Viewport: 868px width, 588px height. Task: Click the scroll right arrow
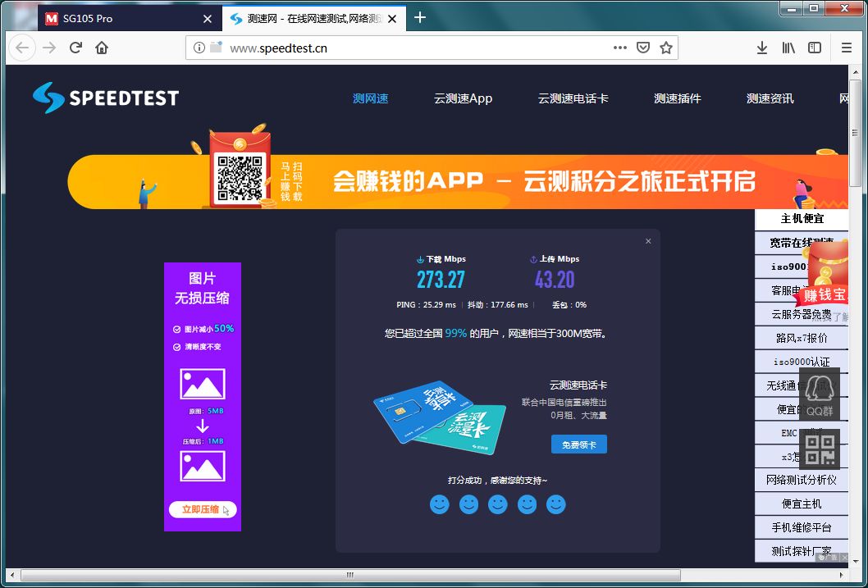842,575
